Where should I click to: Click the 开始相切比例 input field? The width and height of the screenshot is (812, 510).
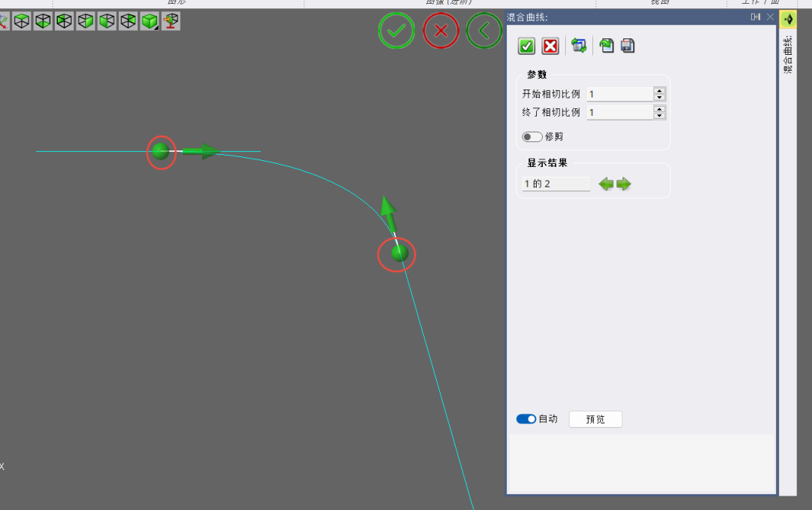point(620,94)
